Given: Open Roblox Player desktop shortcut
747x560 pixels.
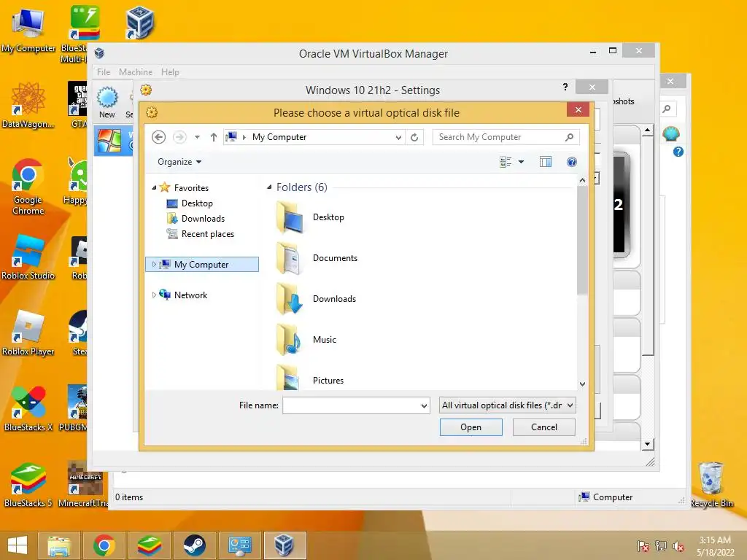Looking at the screenshot, I should click(28, 333).
